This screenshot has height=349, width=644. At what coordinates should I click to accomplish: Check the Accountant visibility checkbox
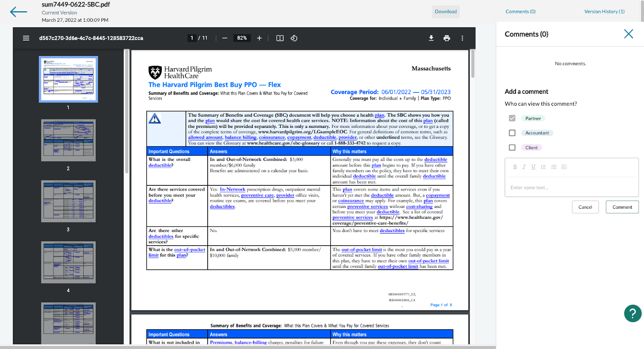coord(512,133)
